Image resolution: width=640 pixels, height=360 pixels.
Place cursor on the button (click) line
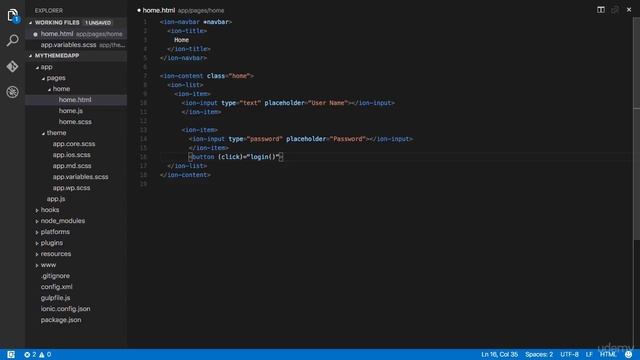[236, 157]
